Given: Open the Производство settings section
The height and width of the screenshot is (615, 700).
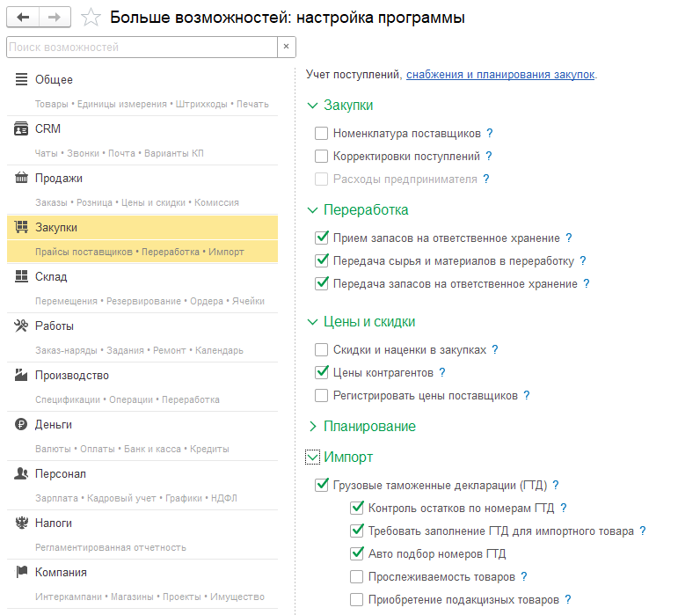Looking at the screenshot, I should (x=72, y=376).
